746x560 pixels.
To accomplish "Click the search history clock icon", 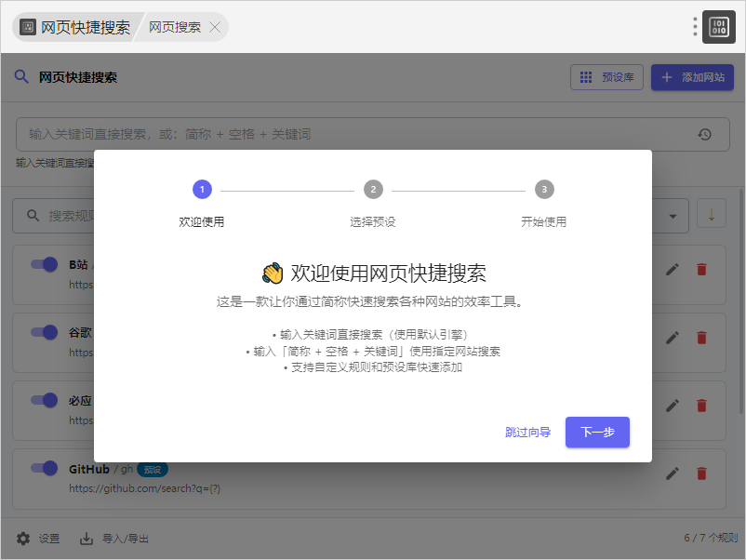I will click(705, 135).
